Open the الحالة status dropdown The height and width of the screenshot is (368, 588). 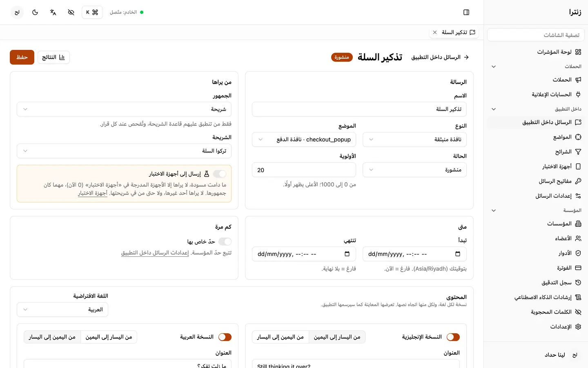click(x=414, y=170)
